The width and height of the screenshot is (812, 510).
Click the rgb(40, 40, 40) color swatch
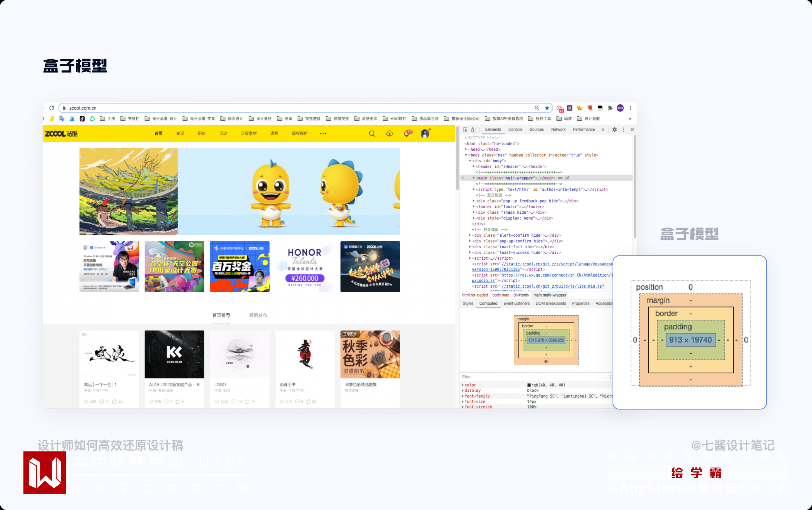pos(529,385)
